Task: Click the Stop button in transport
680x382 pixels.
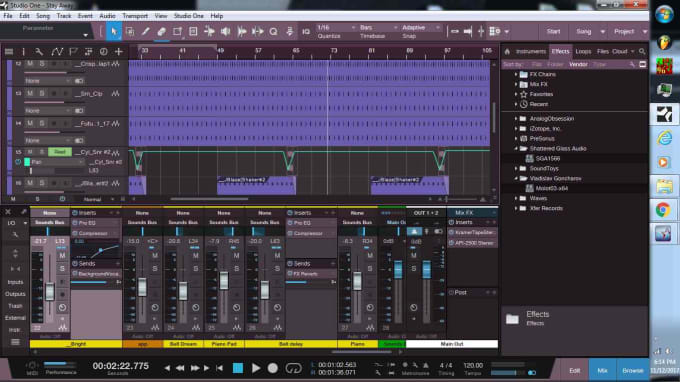Action: coord(238,368)
